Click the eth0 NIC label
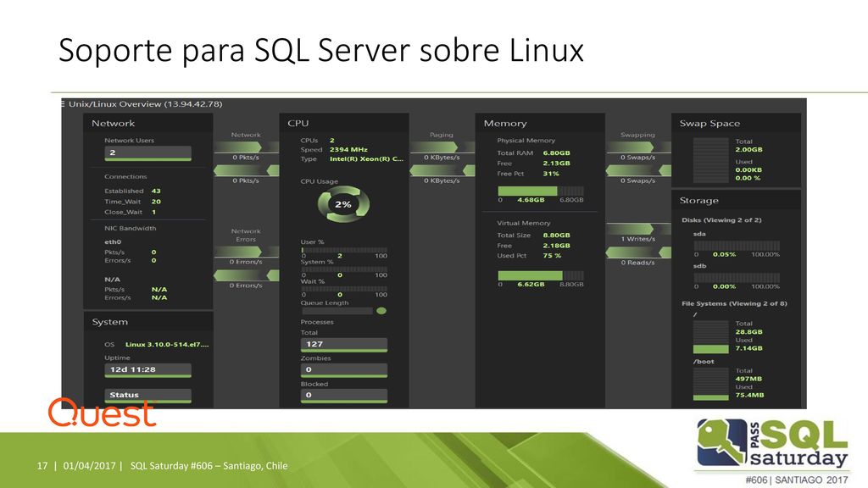This screenshot has width=868, height=488. tap(113, 241)
